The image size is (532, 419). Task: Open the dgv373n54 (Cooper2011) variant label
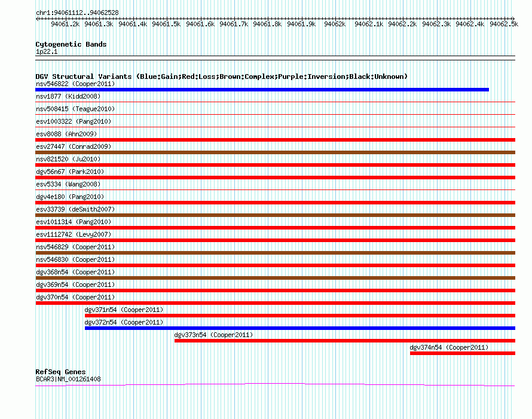213,335
